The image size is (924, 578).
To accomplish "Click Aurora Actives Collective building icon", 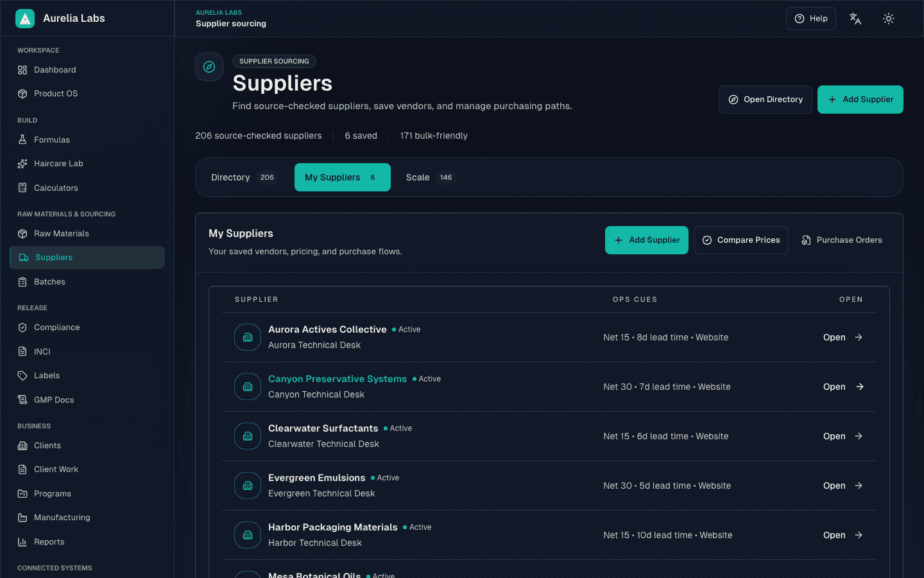I will click(x=248, y=337).
